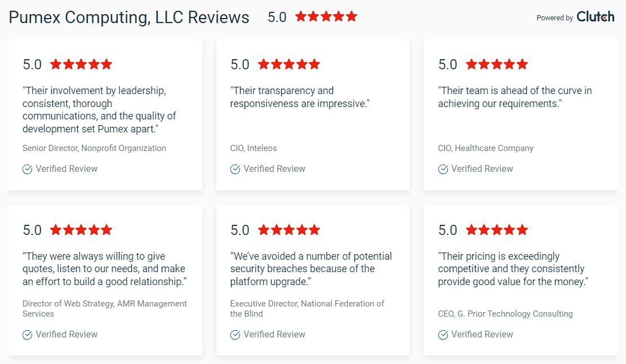The height and width of the screenshot is (364, 626).
Task: Click 5.0 score on AMR Management review card
Action: (32, 230)
